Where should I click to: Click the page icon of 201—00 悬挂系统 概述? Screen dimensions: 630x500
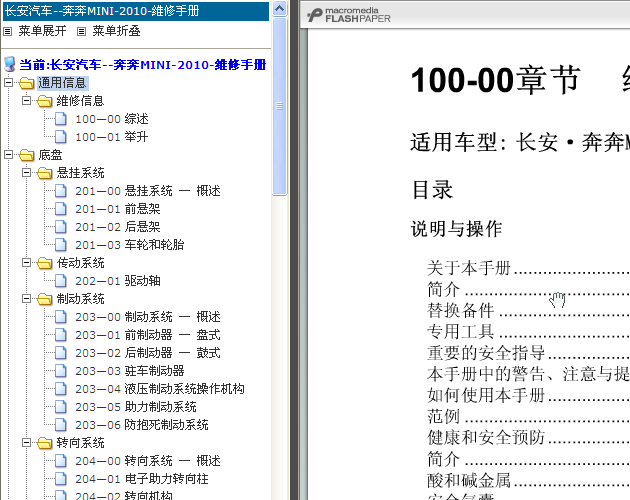[x=61, y=191]
